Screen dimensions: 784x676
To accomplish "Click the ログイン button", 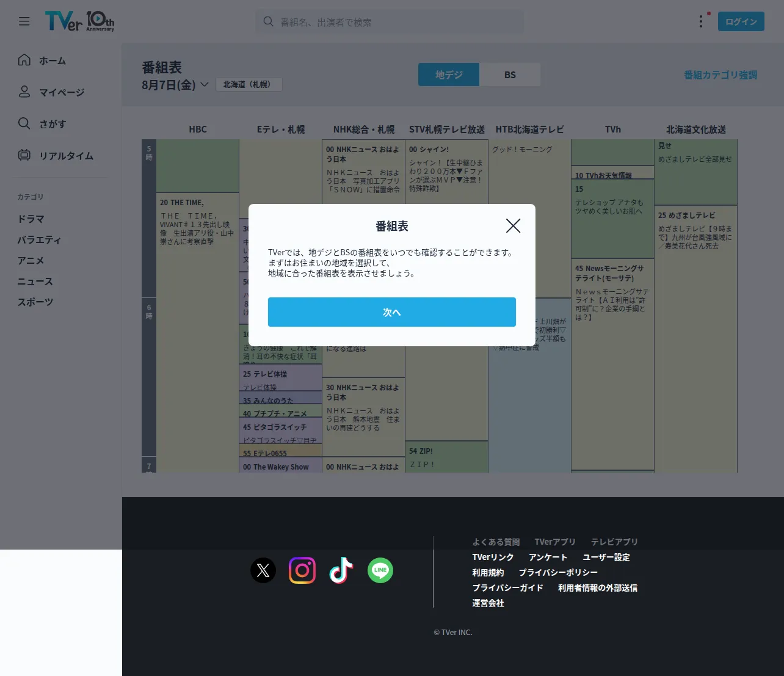I will point(741,21).
